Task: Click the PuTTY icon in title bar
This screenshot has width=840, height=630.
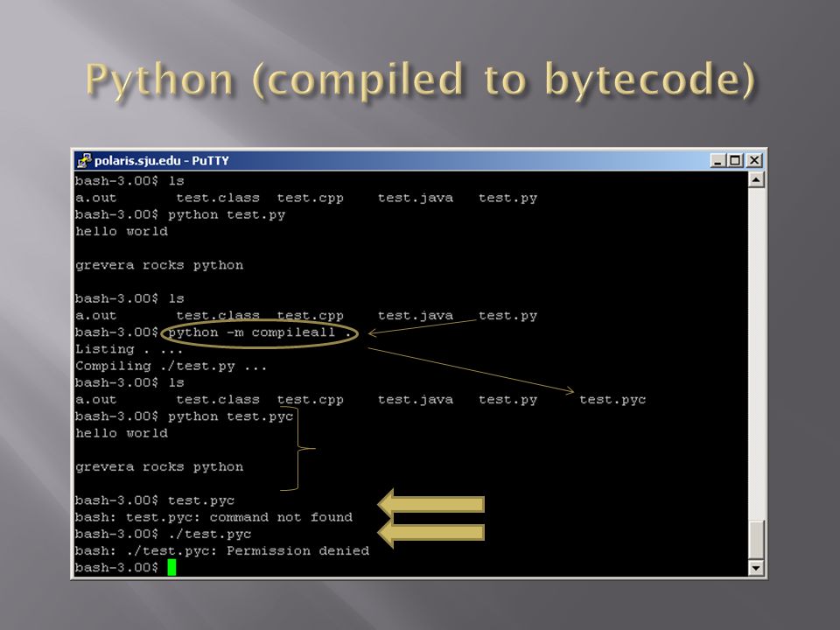Action: pos(83,160)
